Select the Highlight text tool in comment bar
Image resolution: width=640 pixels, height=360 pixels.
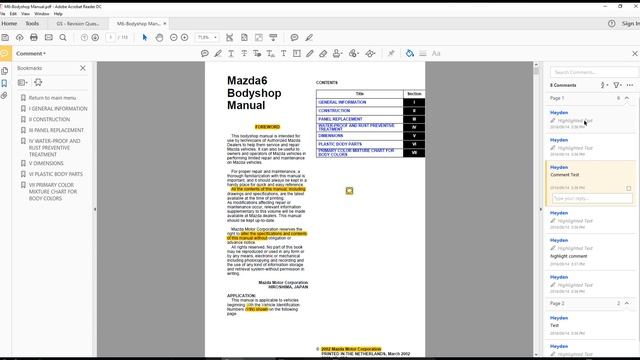(x=218, y=53)
